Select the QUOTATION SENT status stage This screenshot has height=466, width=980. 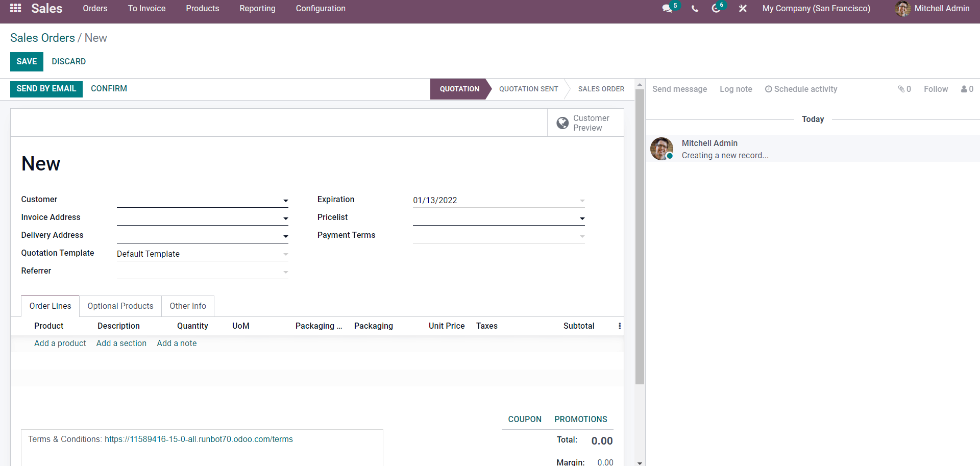pyautogui.click(x=528, y=89)
